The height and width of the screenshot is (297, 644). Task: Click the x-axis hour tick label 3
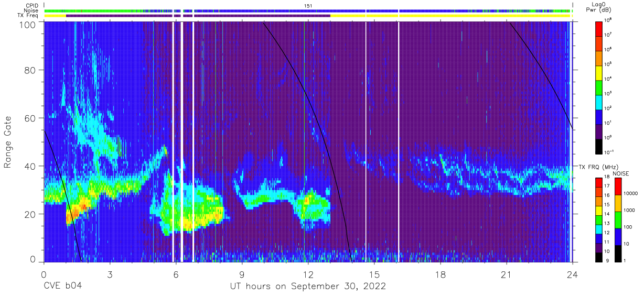110,274
